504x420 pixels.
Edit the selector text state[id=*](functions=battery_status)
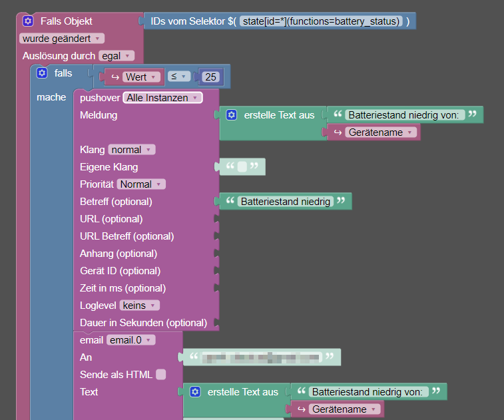click(x=321, y=21)
